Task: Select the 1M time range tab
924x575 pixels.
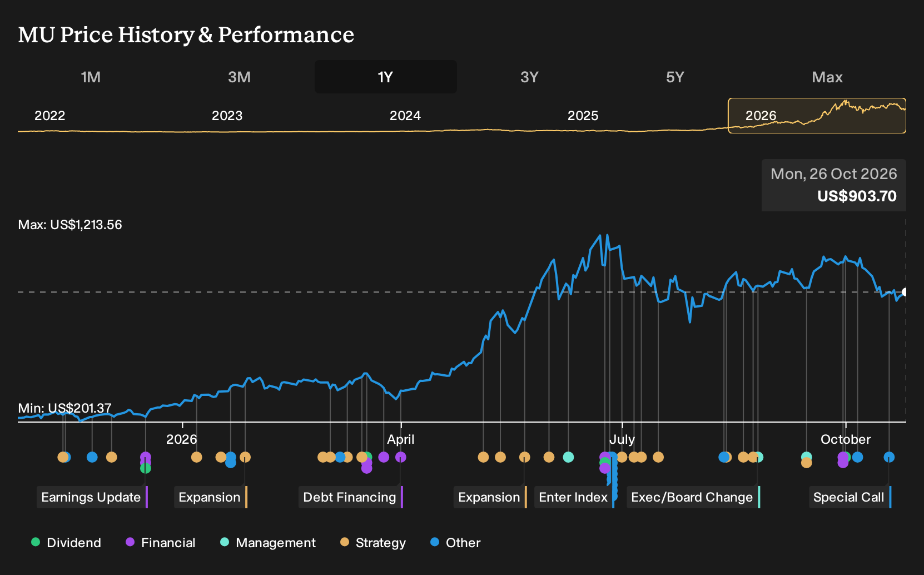Action: pos(91,77)
